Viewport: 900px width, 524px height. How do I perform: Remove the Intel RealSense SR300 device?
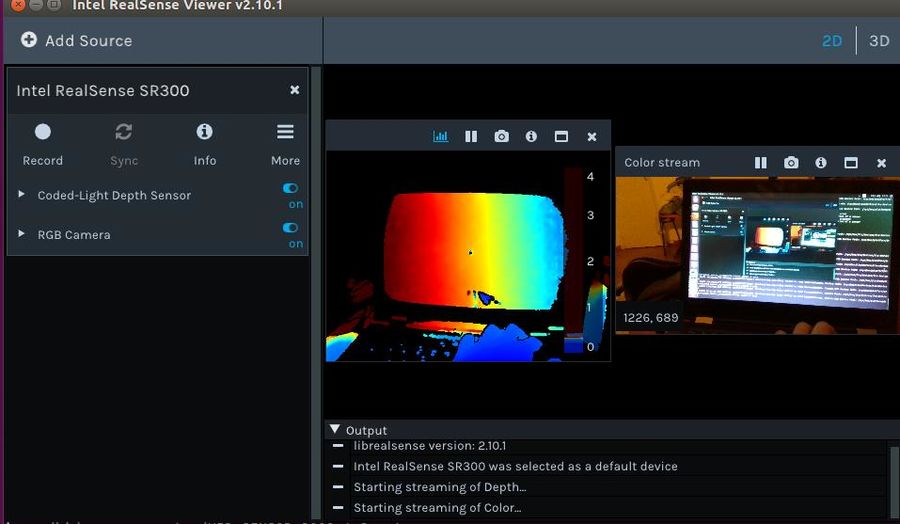point(294,90)
